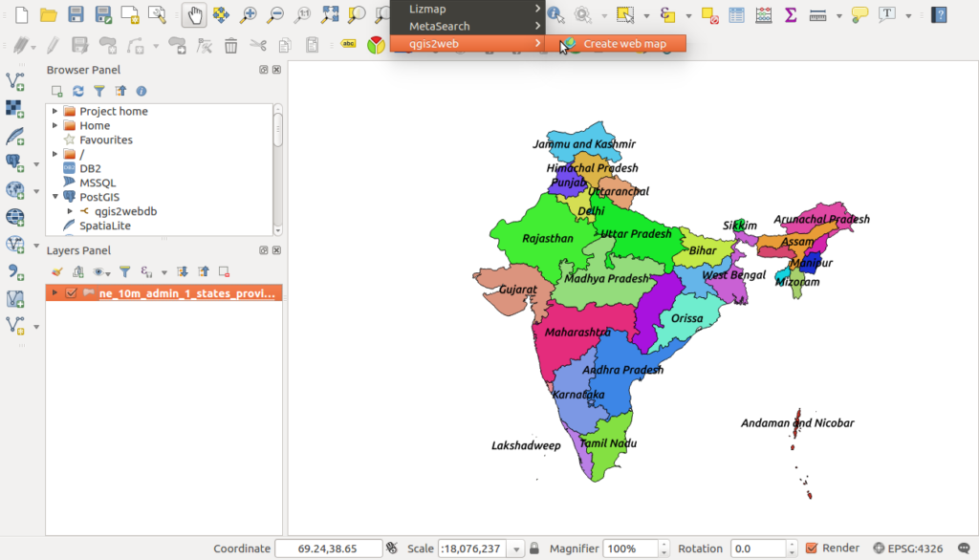Select the Measure Line tool
Screen dimensions: 979x560
(x=817, y=14)
